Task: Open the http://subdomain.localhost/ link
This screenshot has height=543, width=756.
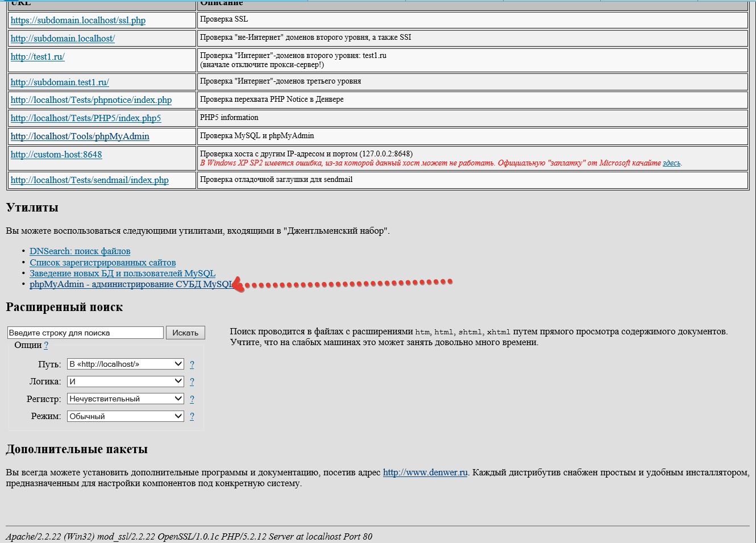Action: click(x=63, y=39)
